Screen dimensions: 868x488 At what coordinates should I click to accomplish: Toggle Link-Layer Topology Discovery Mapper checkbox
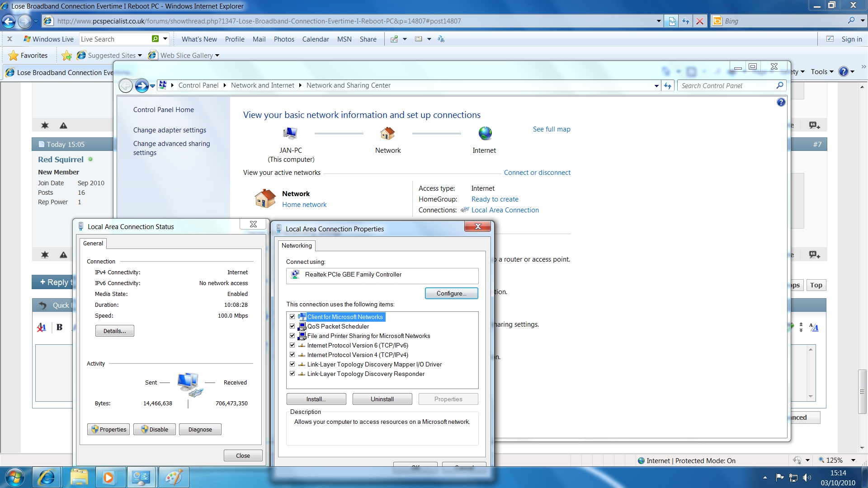point(292,364)
